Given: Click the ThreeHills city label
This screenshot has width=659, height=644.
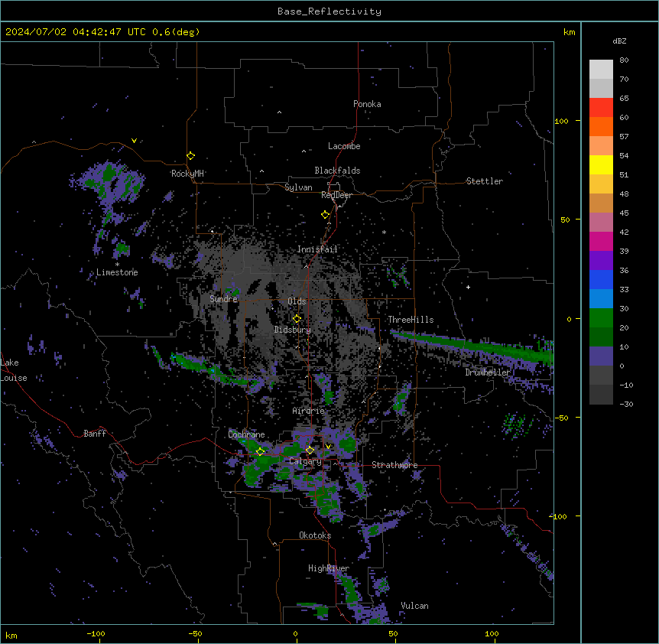Looking at the screenshot, I should tap(411, 320).
